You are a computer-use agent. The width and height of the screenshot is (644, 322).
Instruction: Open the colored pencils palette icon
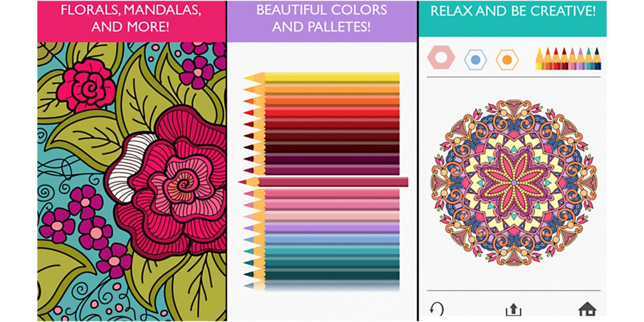[568, 59]
